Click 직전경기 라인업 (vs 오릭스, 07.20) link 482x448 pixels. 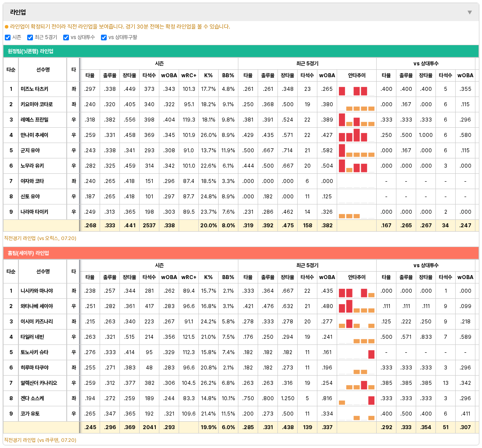pyautogui.click(x=40, y=238)
